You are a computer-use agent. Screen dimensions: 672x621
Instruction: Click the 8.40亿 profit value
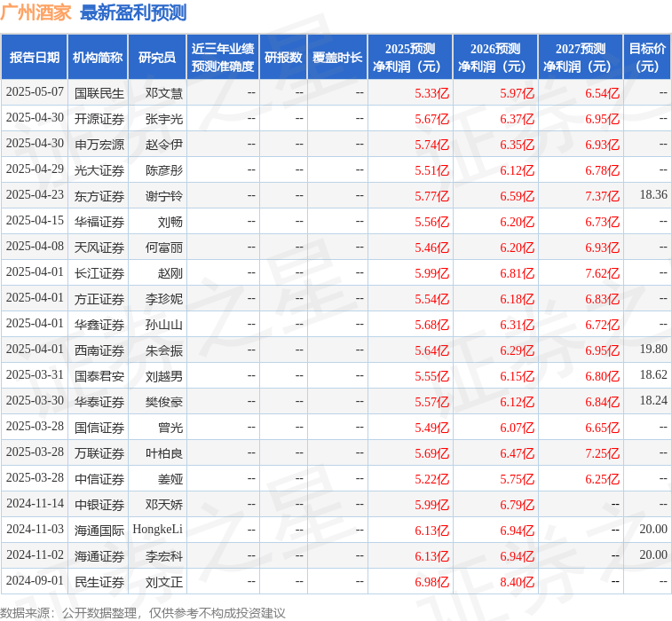click(x=517, y=581)
